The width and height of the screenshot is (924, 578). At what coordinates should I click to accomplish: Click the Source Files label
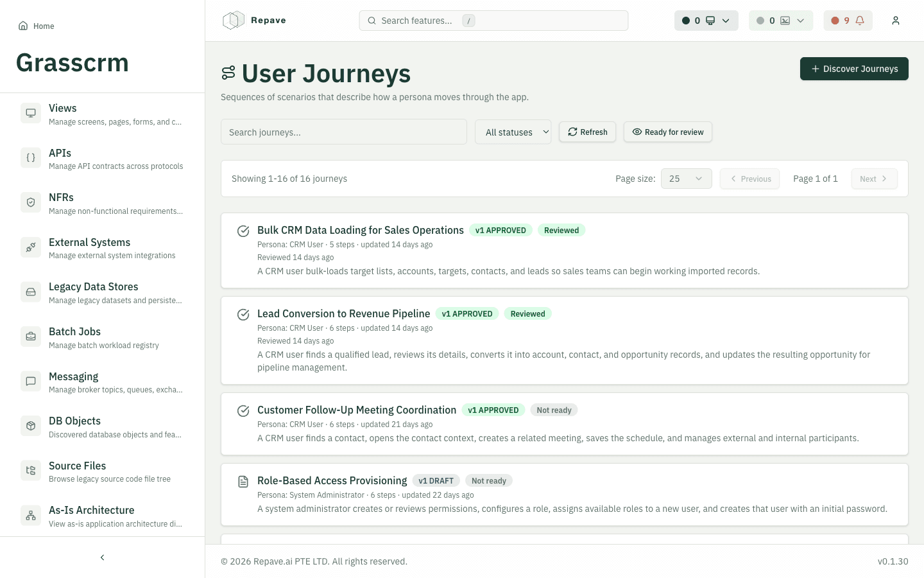click(x=77, y=466)
